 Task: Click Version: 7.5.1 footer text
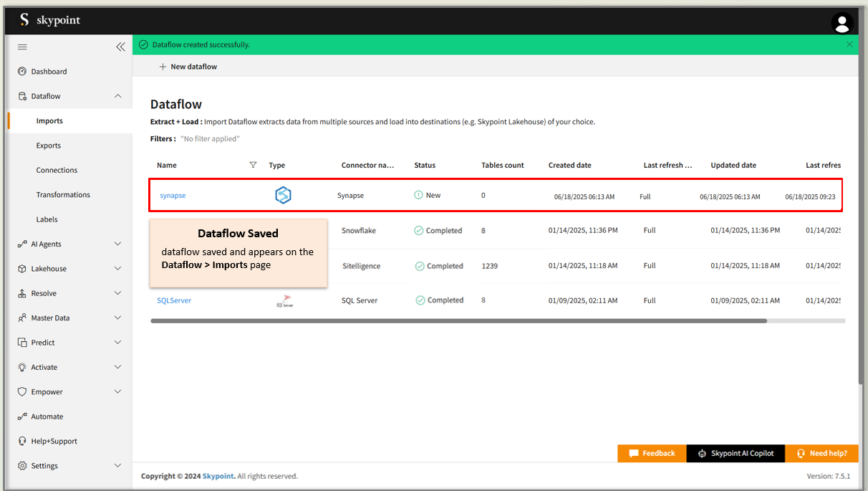pyautogui.click(x=829, y=476)
